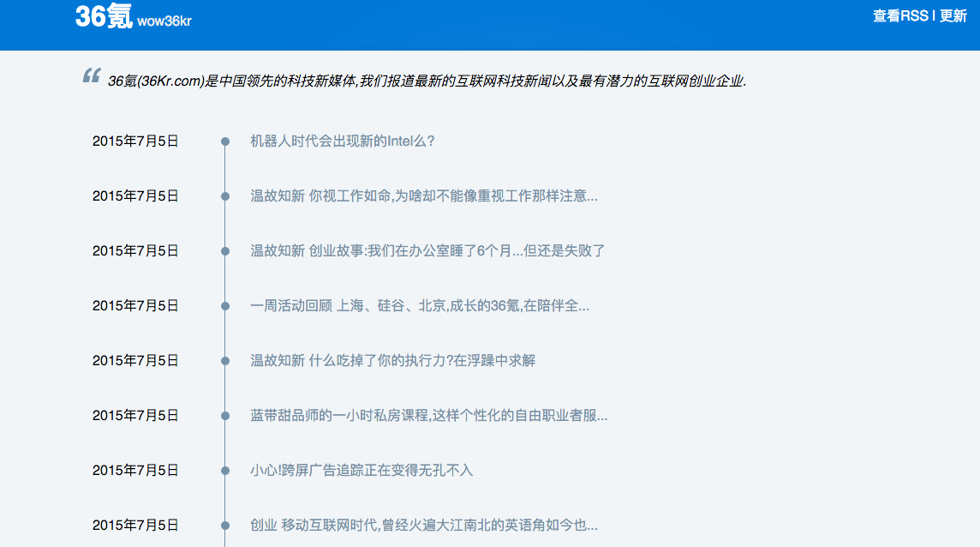980x547 pixels.
Task: Click timeline dot beside 蓝带甜品师 article
Action: (x=225, y=416)
